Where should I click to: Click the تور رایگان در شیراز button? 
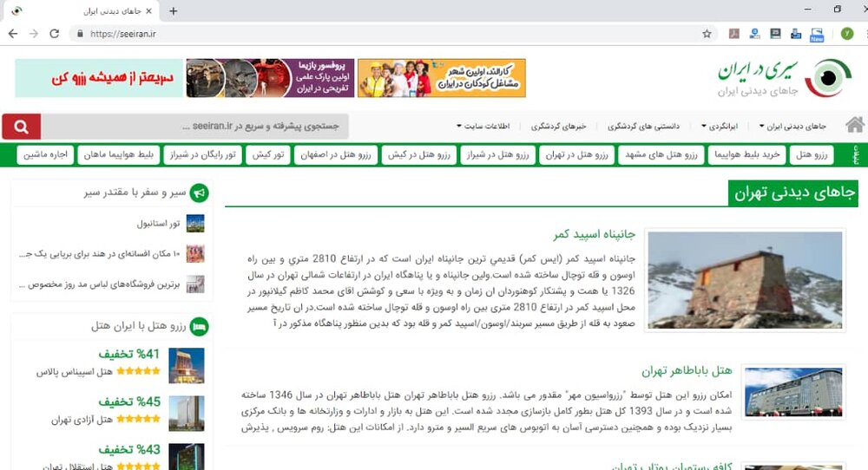click(202, 155)
